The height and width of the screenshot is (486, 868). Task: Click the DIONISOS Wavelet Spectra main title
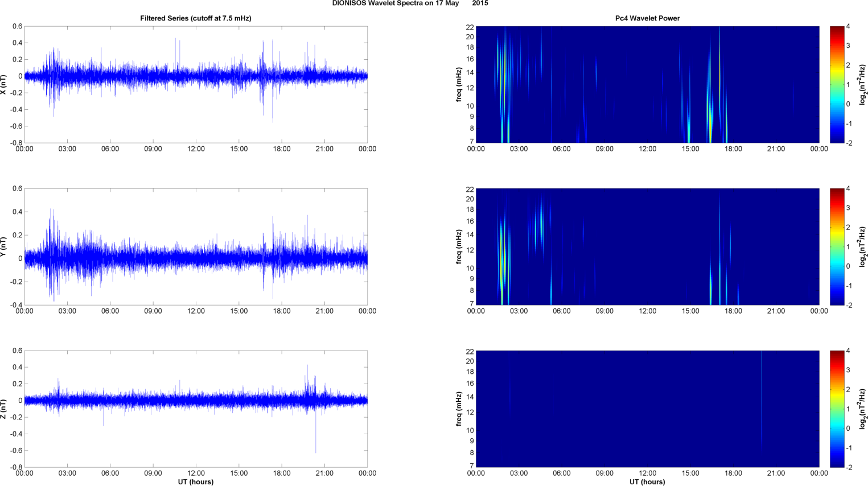tap(410, 3)
